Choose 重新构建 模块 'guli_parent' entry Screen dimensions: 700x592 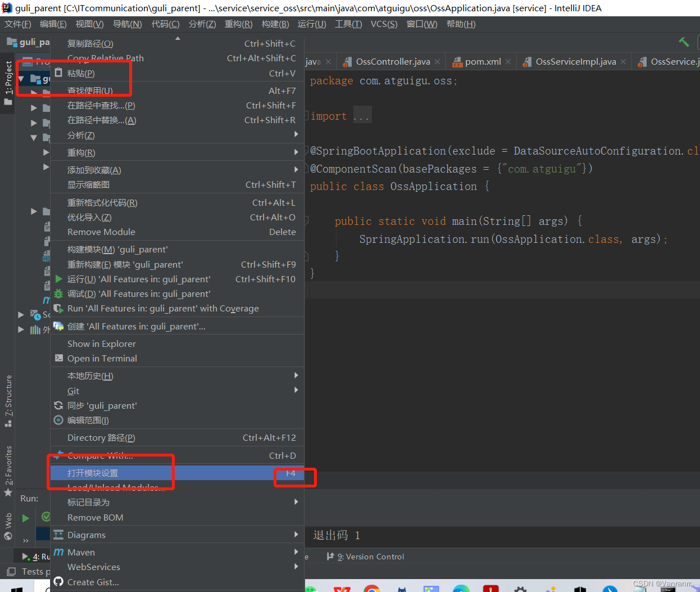[x=177, y=264]
